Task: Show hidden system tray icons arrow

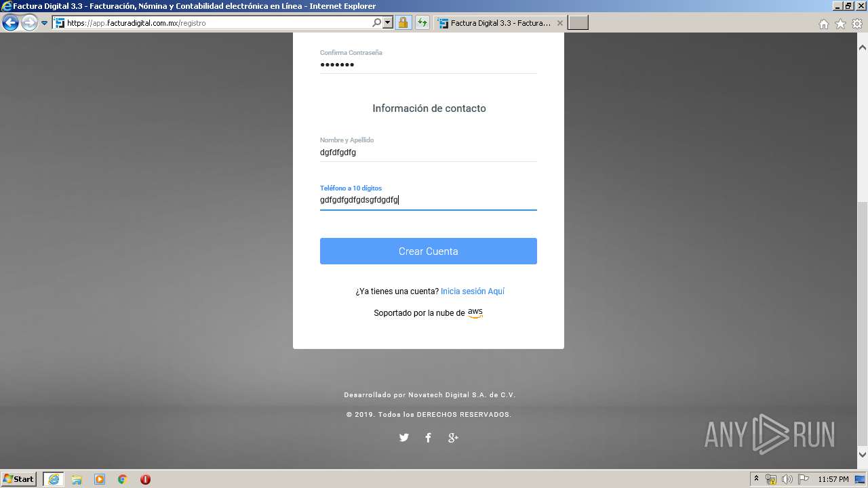Action: [757, 479]
